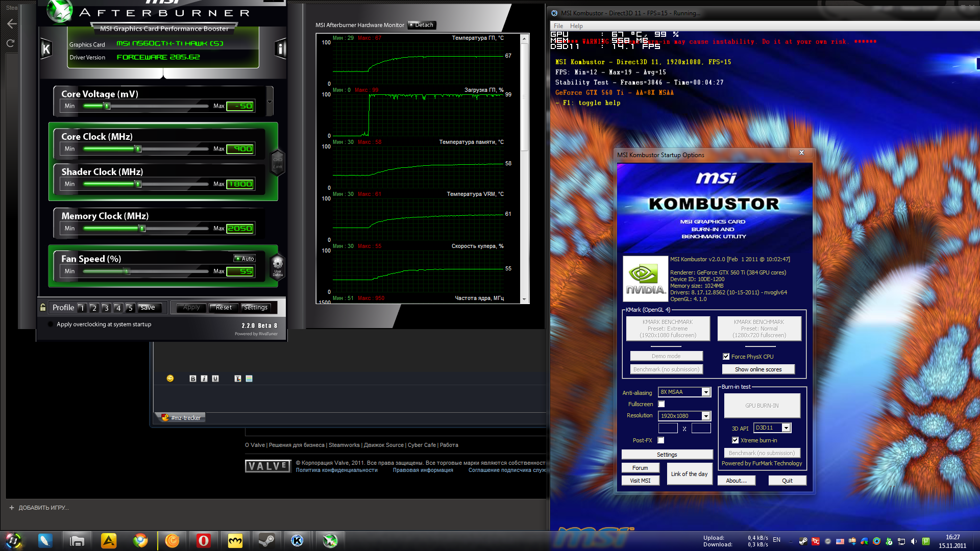Viewport: 980px width, 551px height.
Task: Click the #mz-trecker chat tab
Action: pos(181,417)
